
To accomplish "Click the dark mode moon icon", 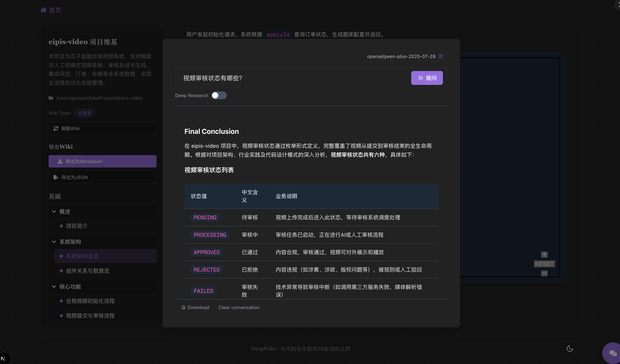I will coord(569,348).
